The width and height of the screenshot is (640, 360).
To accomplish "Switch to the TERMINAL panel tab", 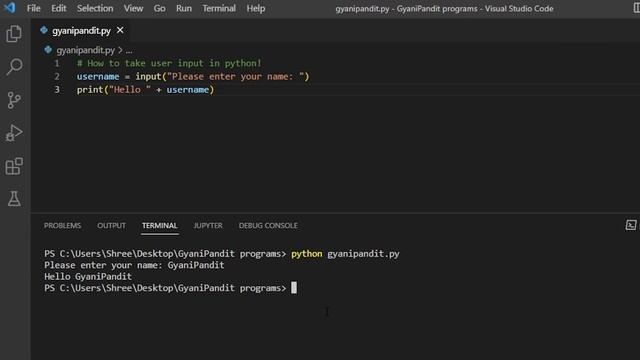I will click(160, 225).
